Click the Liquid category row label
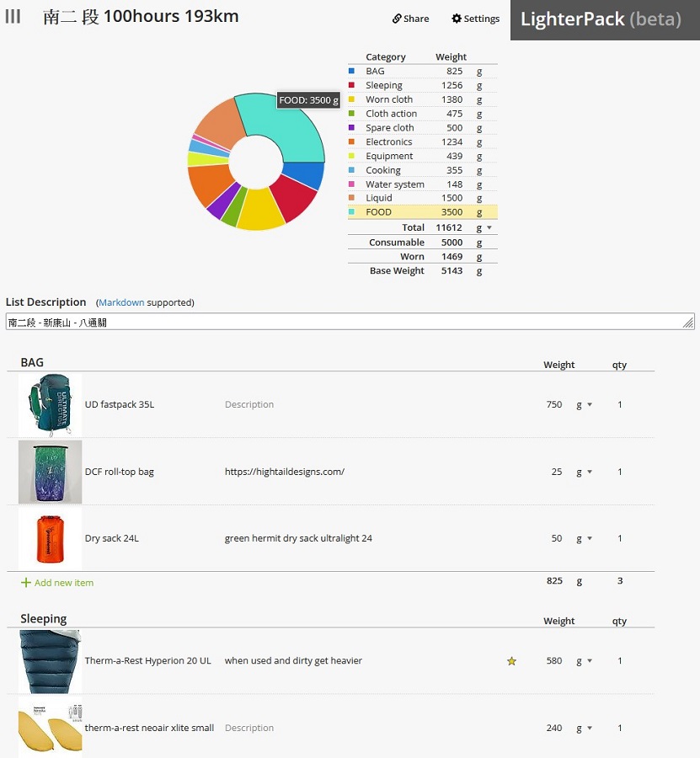 (x=378, y=198)
